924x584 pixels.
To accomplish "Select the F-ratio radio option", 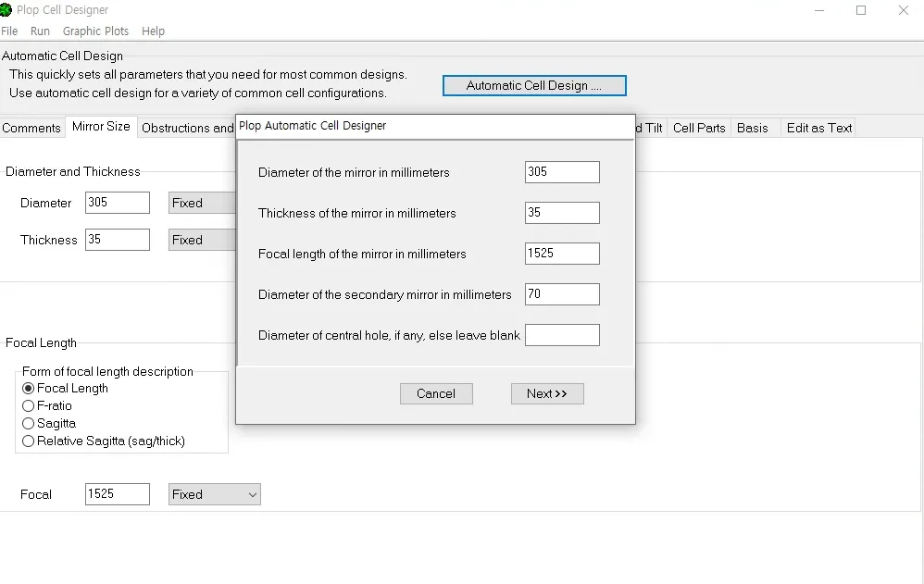I will pyautogui.click(x=29, y=406).
